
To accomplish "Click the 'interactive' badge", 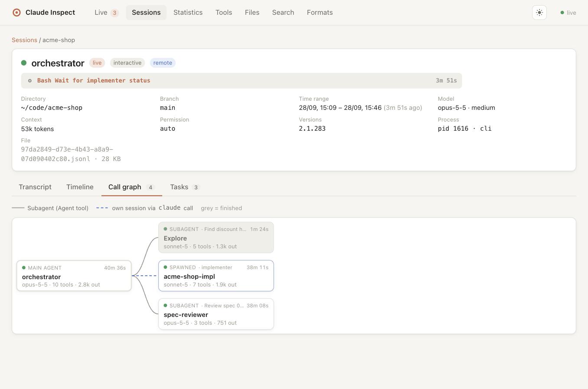I will [127, 63].
